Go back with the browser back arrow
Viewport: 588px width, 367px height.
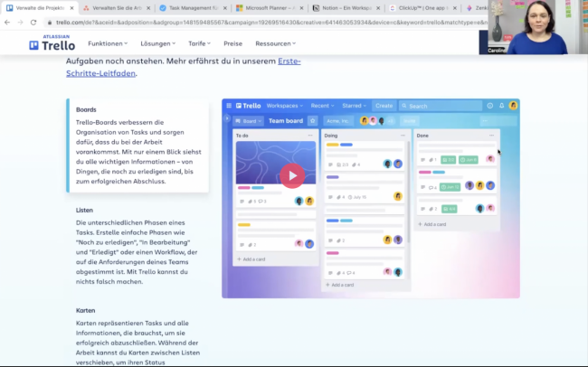7,23
